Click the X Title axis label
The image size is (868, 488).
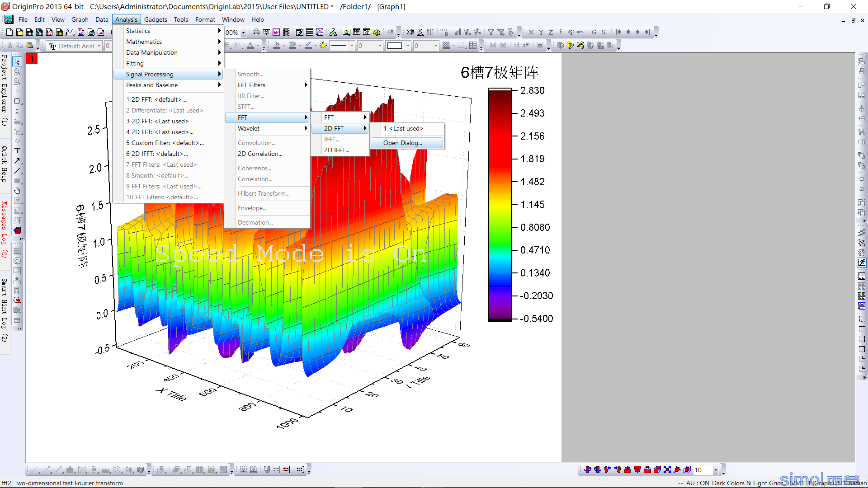point(171,394)
